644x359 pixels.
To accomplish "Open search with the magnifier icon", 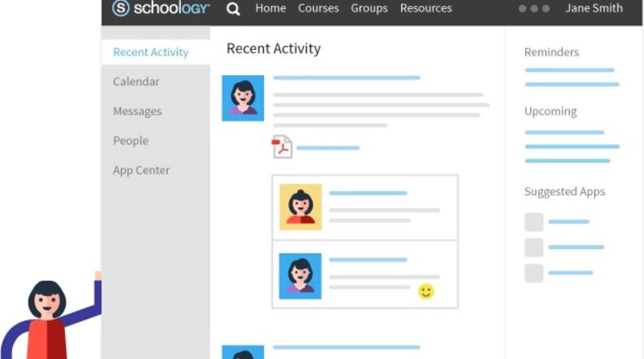I will [233, 8].
